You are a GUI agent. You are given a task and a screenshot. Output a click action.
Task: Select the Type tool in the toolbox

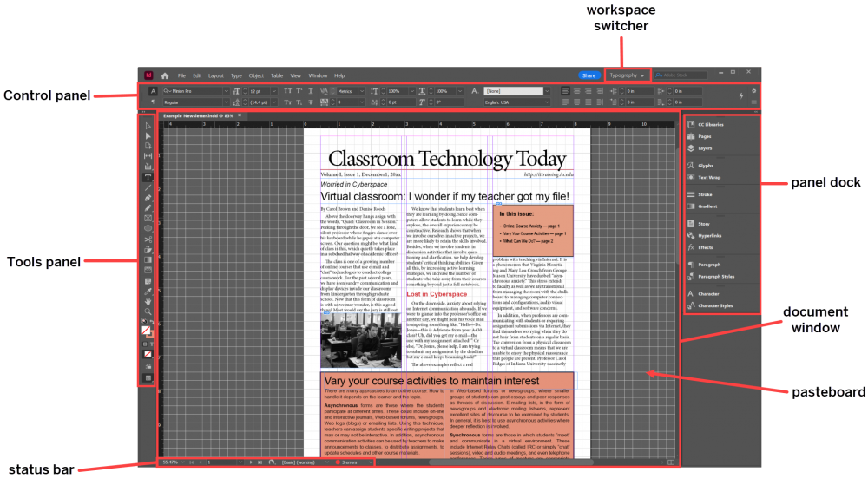(148, 177)
